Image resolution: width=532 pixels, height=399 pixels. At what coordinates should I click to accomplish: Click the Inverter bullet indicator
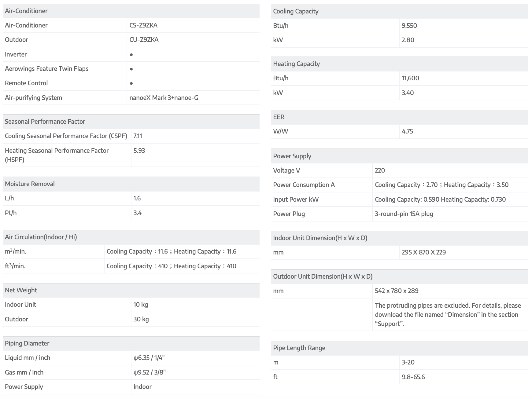pyautogui.click(x=131, y=55)
